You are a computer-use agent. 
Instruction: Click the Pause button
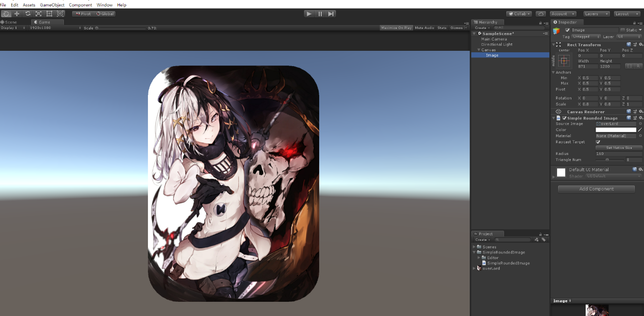coord(320,14)
